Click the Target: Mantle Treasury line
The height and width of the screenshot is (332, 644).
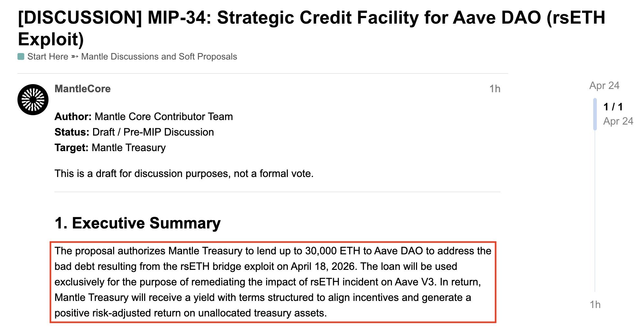[x=110, y=148]
